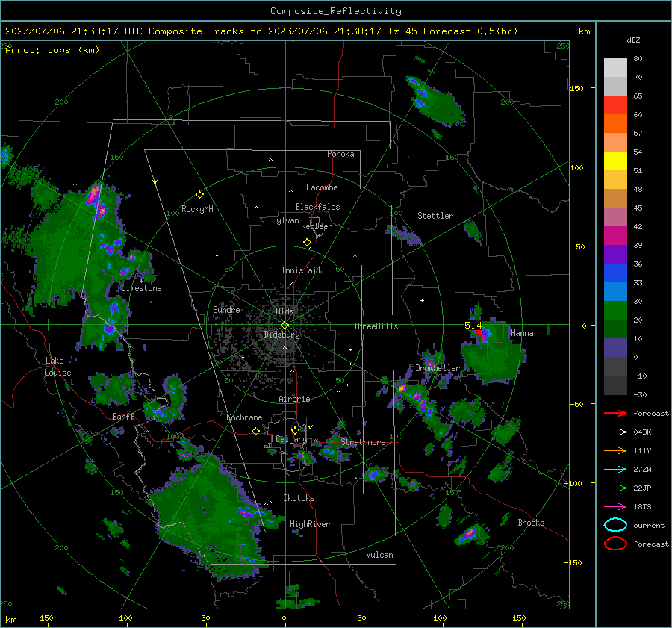
Task: Click the 'Sylvan' city label
Action: click(x=285, y=220)
